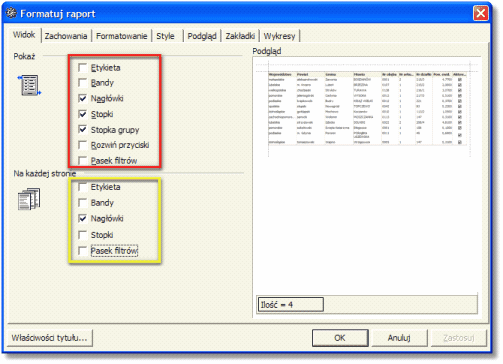Click the report preview thumbnail

point(367,108)
